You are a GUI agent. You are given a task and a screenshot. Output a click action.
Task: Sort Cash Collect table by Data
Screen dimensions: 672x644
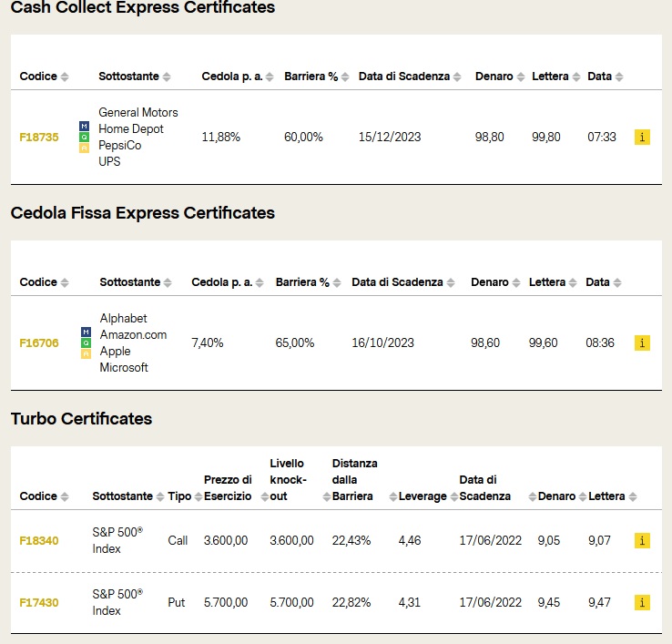click(619, 77)
